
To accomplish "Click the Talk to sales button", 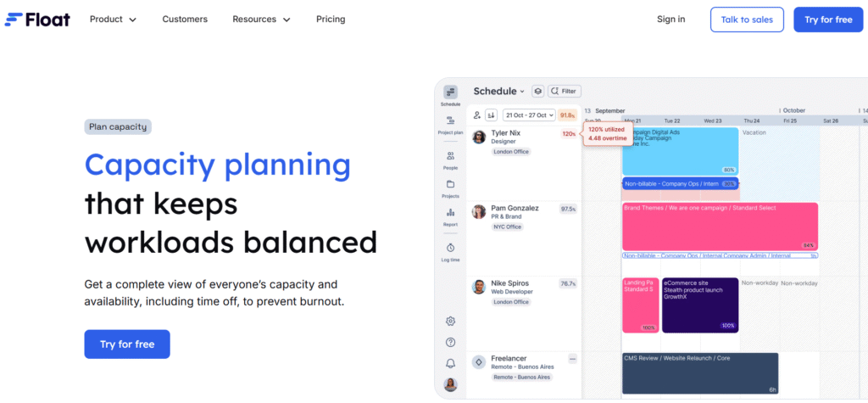I will coord(747,20).
